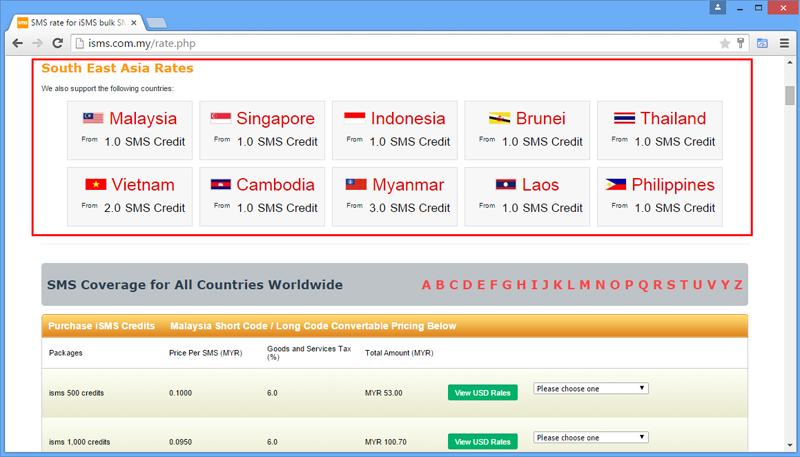The image size is (800, 457).
Task: Jump to countries starting with M
Action: pyautogui.click(x=585, y=285)
